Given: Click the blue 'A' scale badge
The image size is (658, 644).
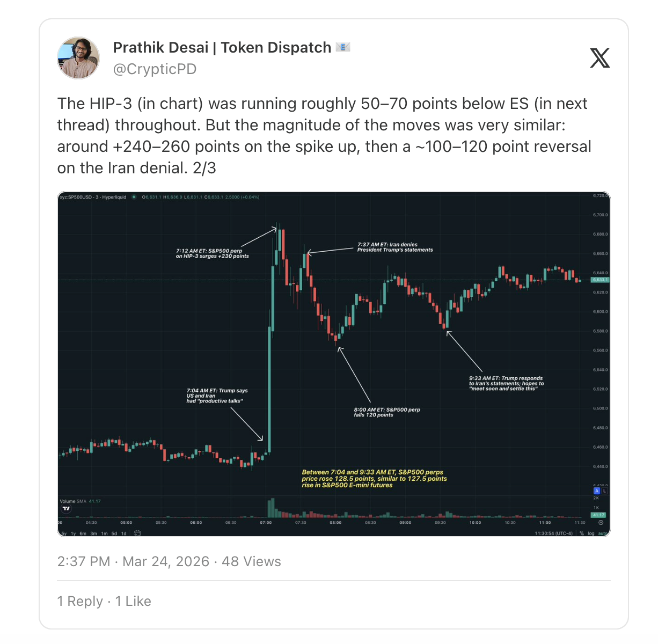Looking at the screenshot, I should click(x=596, y=491).
